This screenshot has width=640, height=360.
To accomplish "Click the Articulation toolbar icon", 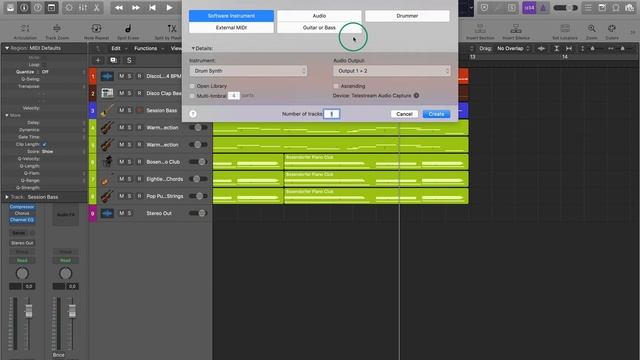I will point(25,29).
